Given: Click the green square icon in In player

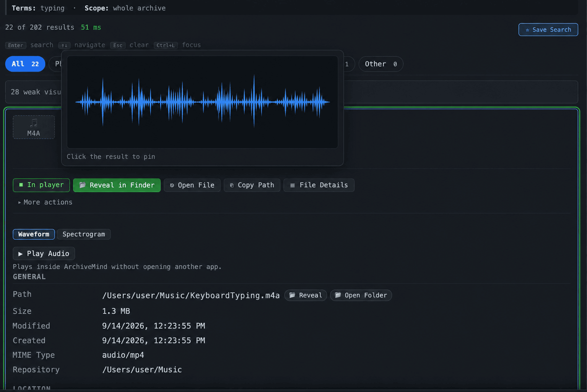Looking at the screenshot, I should pyautogui.click(x=21, y=185).
